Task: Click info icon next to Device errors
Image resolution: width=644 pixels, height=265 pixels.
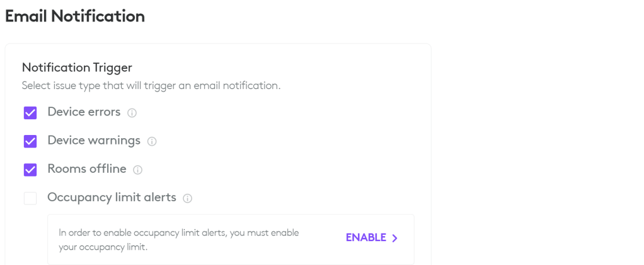Action: [x=132, y=113]
